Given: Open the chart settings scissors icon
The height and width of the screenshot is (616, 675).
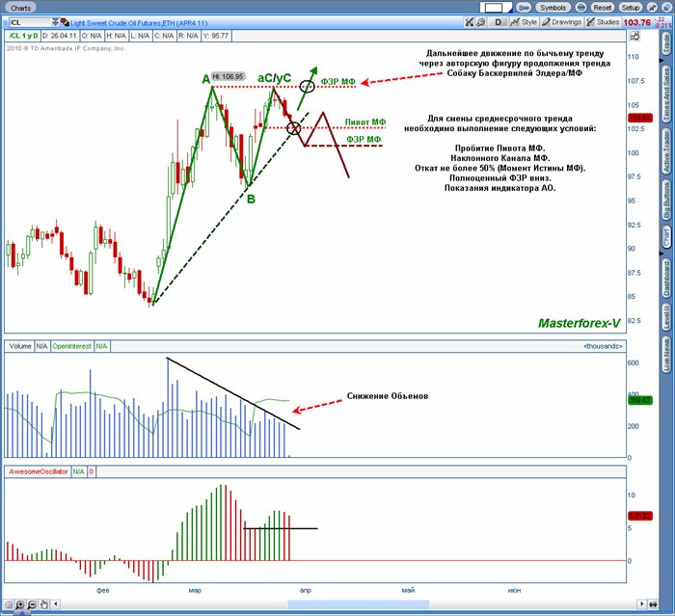Looking at the screenshot, I should point(470,22).
